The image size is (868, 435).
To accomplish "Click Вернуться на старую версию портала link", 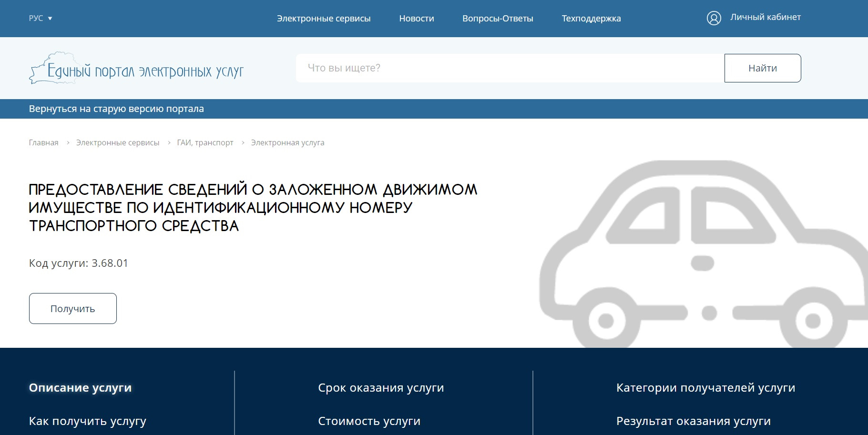I will 116,109.
